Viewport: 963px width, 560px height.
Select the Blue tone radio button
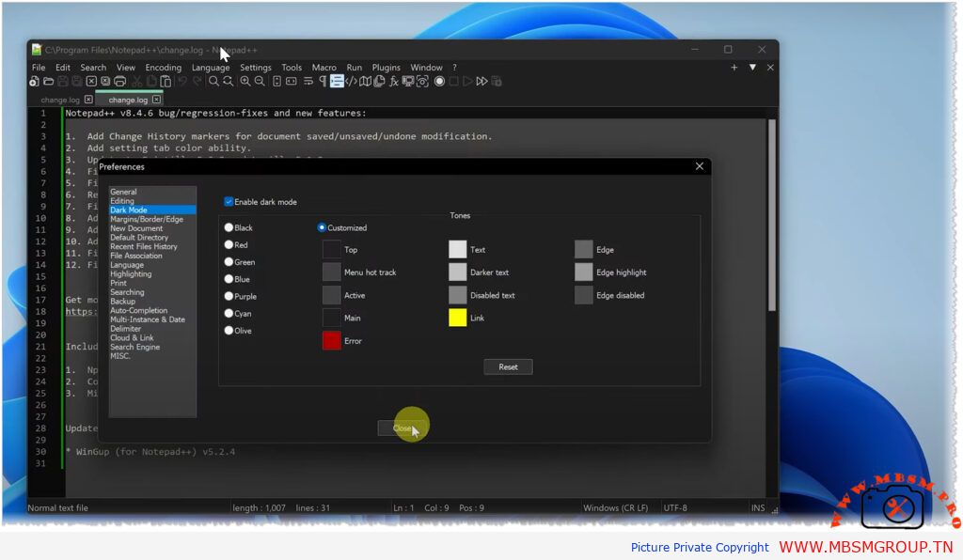pyautogui.click(x=229, y=279)
